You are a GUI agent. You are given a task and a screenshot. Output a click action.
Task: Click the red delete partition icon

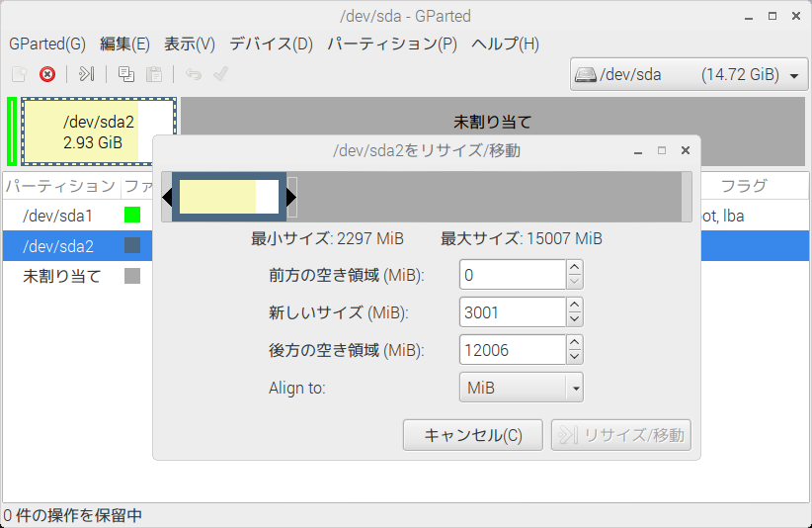pyautogui.click(x=47, y=74)
